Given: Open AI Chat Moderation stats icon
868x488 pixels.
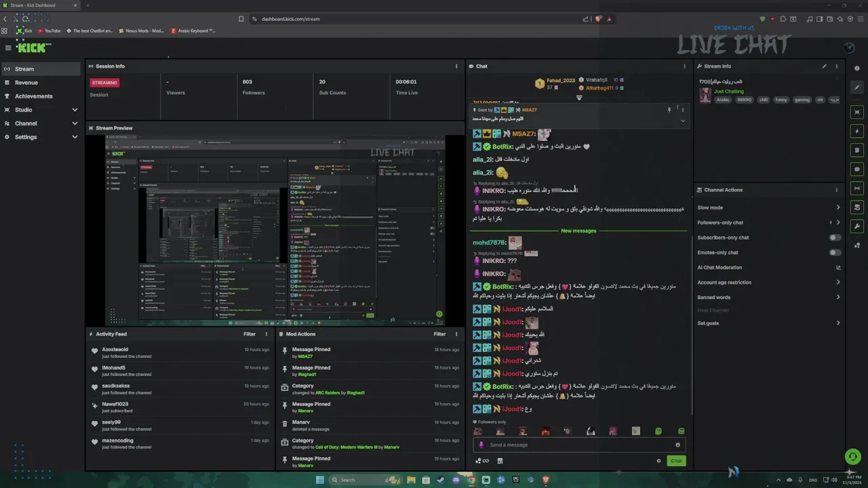Looking at the screenshot, I should tap(838, 268).
